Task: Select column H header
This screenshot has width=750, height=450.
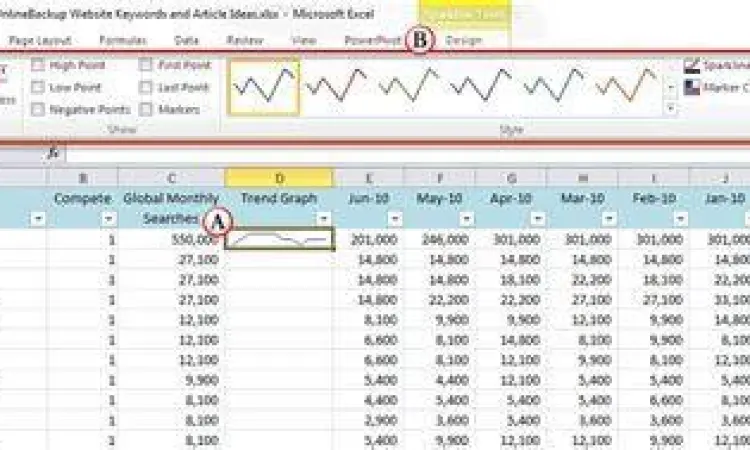Action: click(x=582, y=178)
